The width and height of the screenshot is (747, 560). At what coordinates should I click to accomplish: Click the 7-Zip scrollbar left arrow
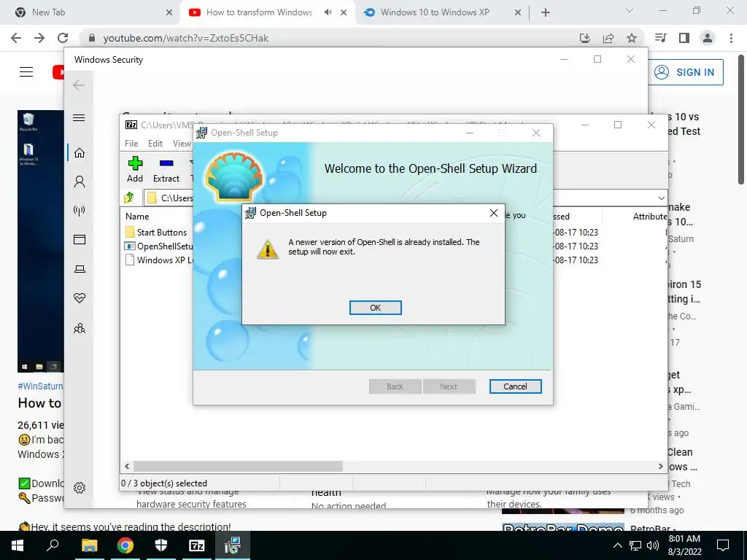point(127,466)
